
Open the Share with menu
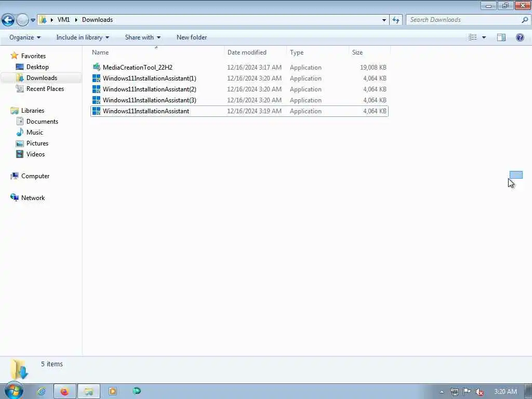[142, 37]
